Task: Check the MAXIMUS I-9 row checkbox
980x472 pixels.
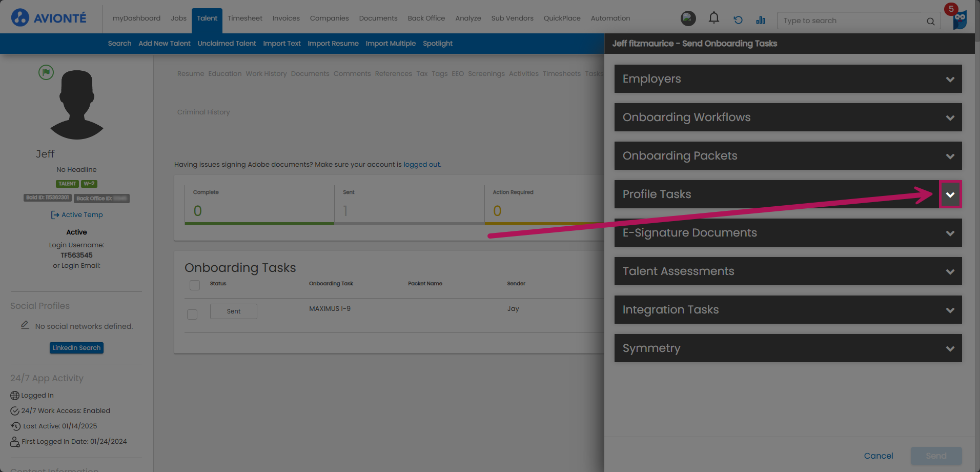Action: point(192,314)
